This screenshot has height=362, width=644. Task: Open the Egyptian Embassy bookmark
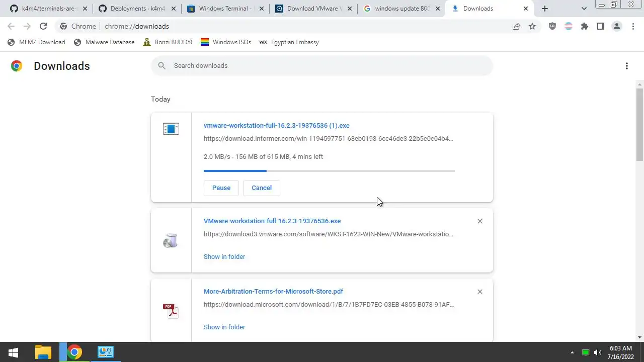click(x=289, y=42)
